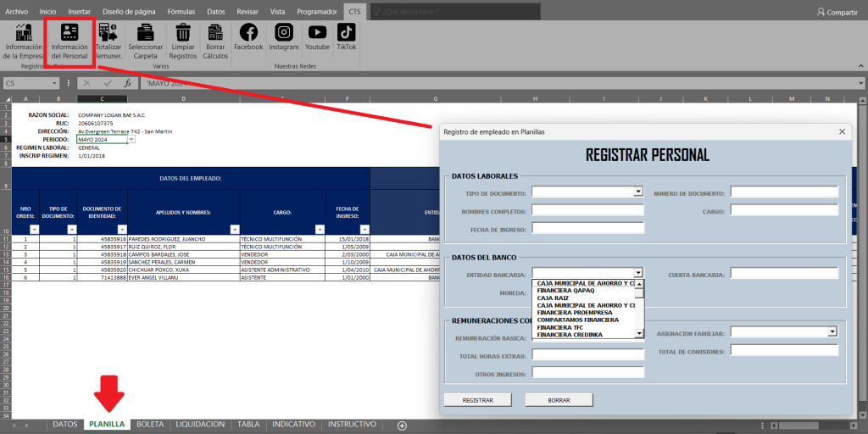The image size is (868, 434).
Task: Choose Seleccionar Carpeta in the ribbon
Action: (x=146, y=41)
